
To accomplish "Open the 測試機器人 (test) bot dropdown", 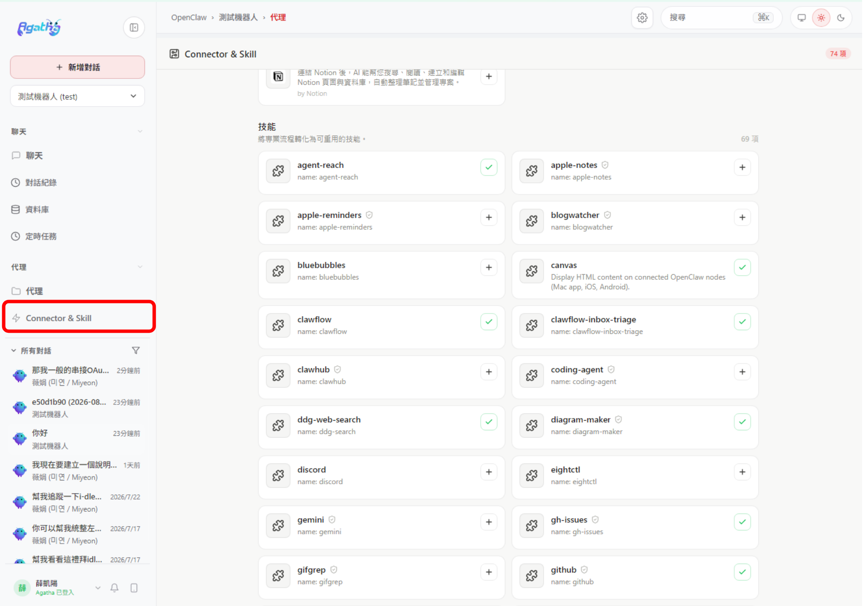I will click(x=77, y=96).
